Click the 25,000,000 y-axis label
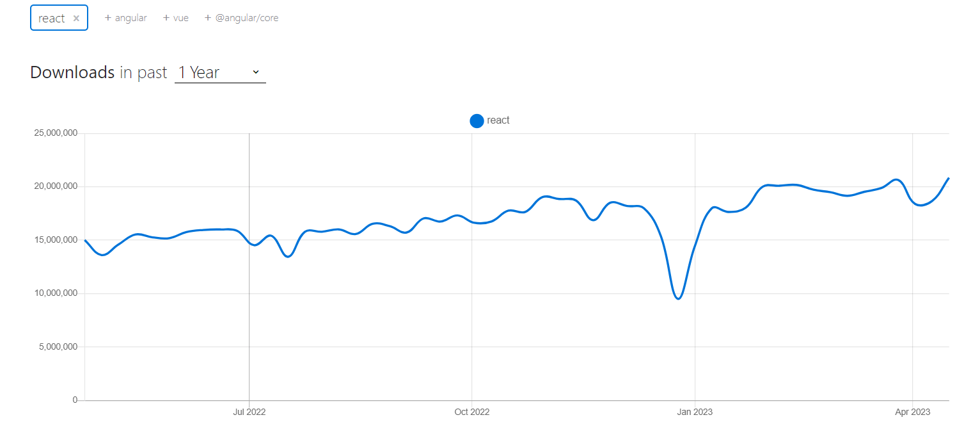 [x=54, y=133]
